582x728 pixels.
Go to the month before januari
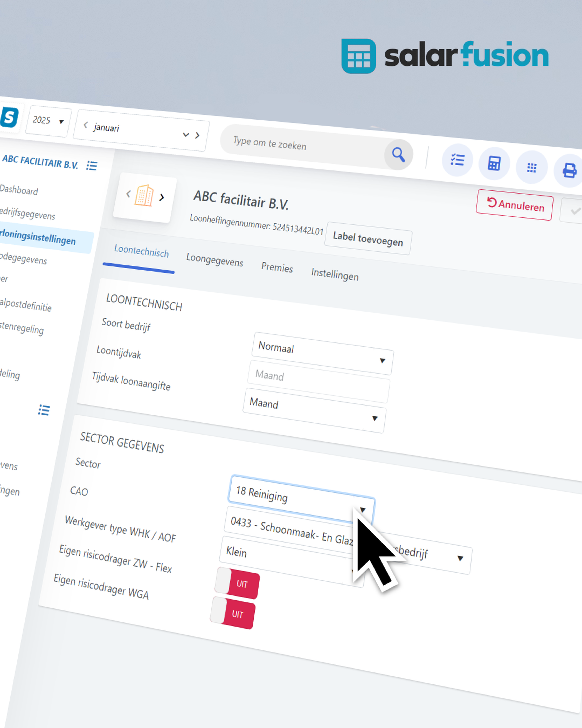pos(86,125)
